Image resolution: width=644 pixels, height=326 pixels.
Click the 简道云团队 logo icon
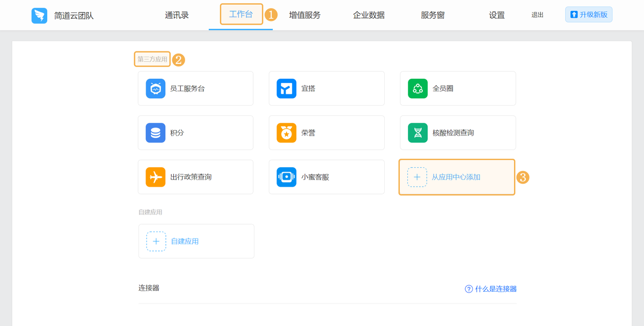tap(39, 14)
